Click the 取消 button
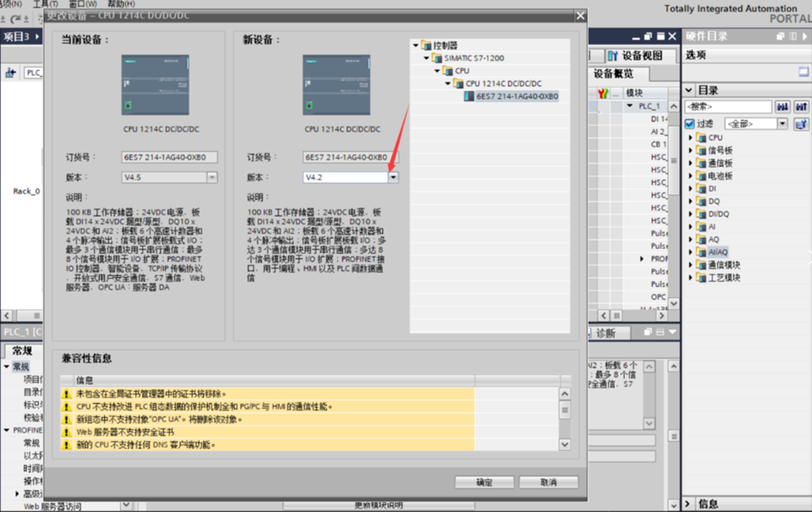The image size is (812, 512). tap(548, 482)
